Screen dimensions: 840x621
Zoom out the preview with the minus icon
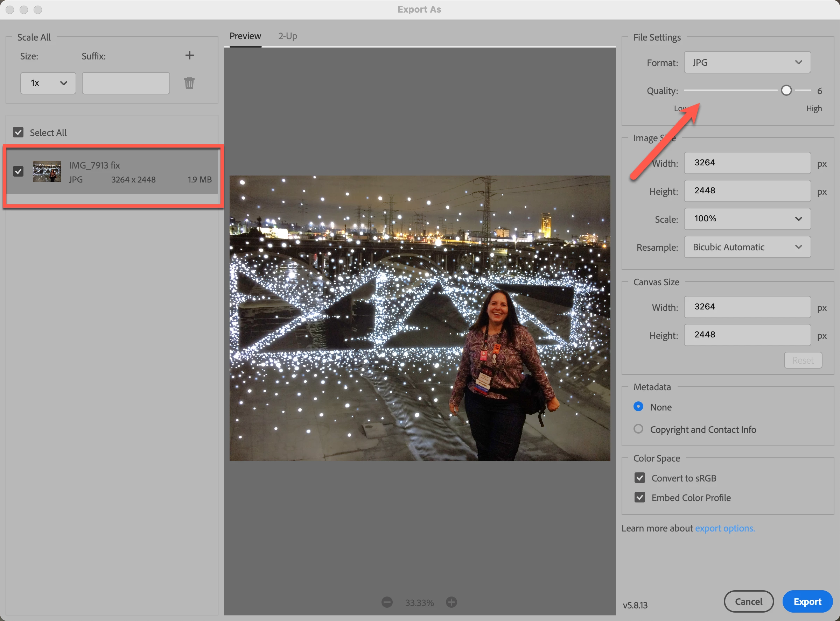tap(387, 602)
